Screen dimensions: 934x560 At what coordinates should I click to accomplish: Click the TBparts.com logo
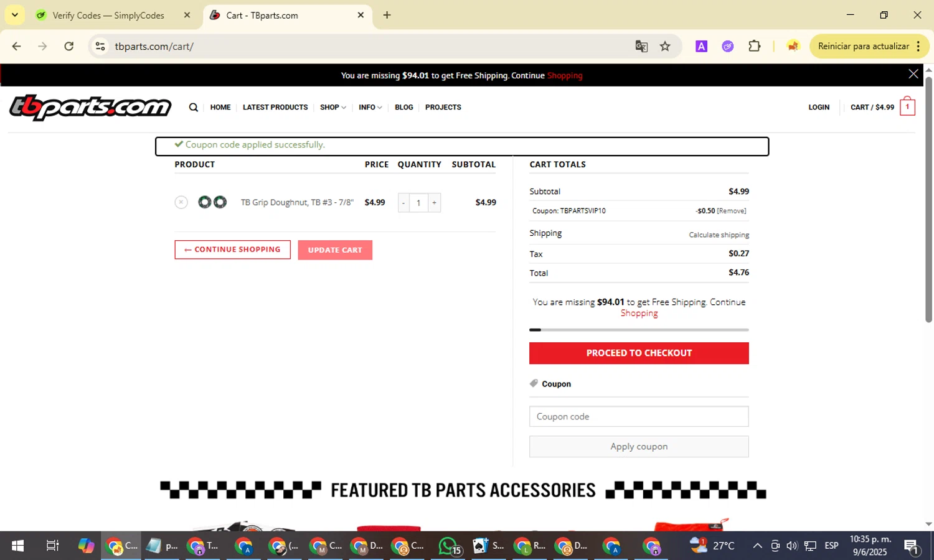tap(90, 107)
